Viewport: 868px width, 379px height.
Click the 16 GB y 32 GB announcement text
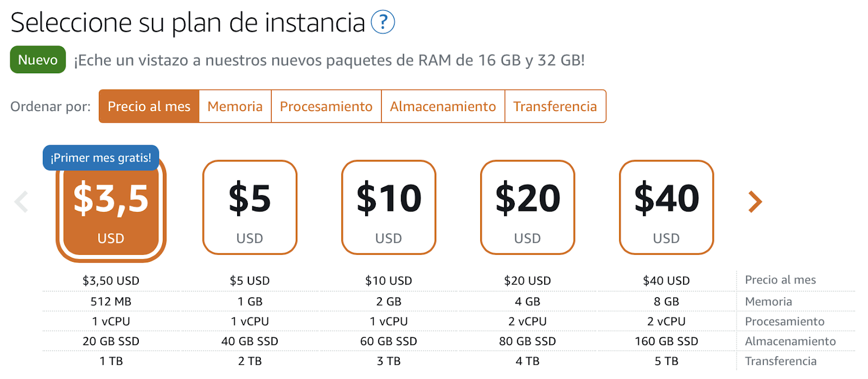coord(330,60)
